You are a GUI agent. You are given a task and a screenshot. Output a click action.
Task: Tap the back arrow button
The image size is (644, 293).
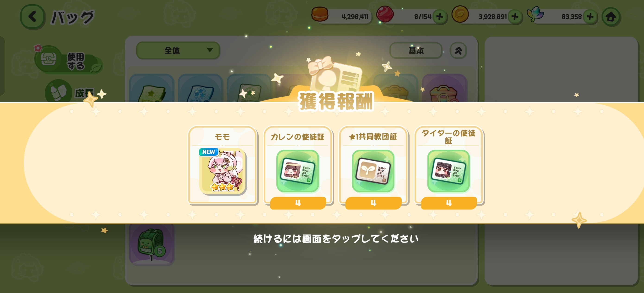(32, 17)
